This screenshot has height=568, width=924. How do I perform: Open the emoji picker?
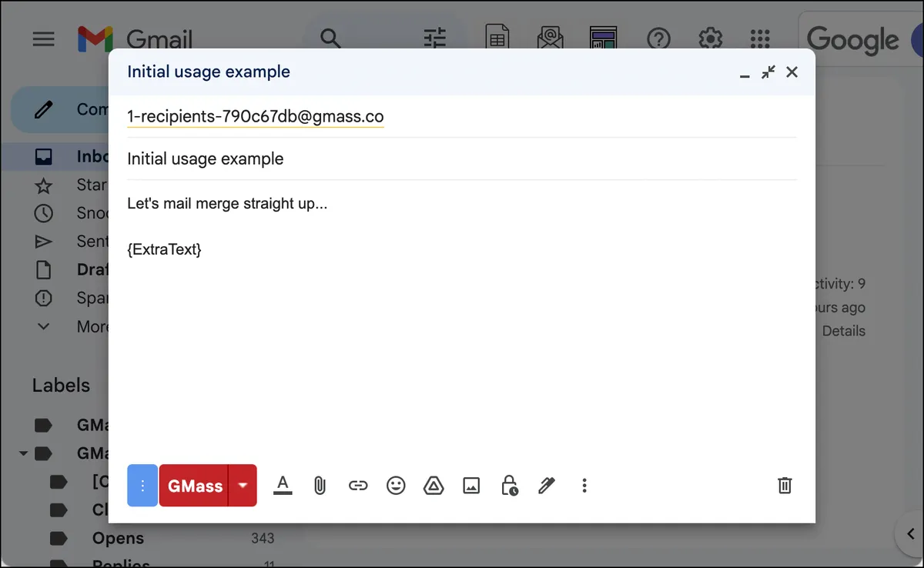tap(396, 486)
